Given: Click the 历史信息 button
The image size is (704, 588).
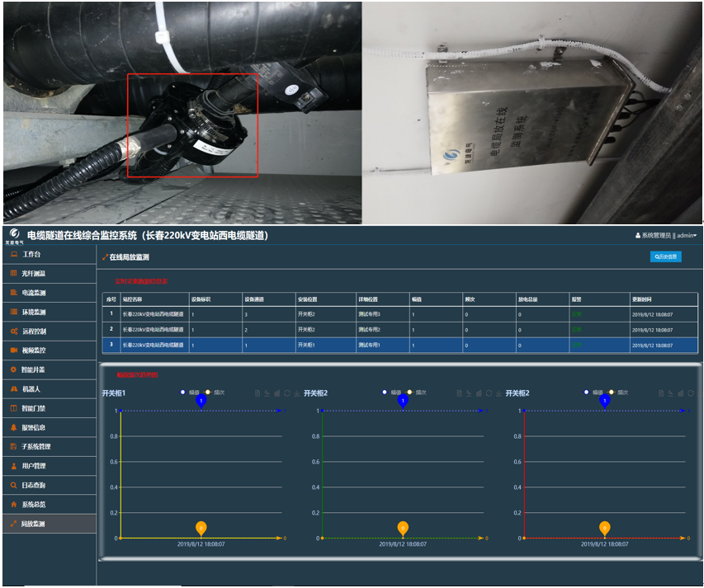Looking at the screenshot, I should pyautogui.click(x=665, y=256).
